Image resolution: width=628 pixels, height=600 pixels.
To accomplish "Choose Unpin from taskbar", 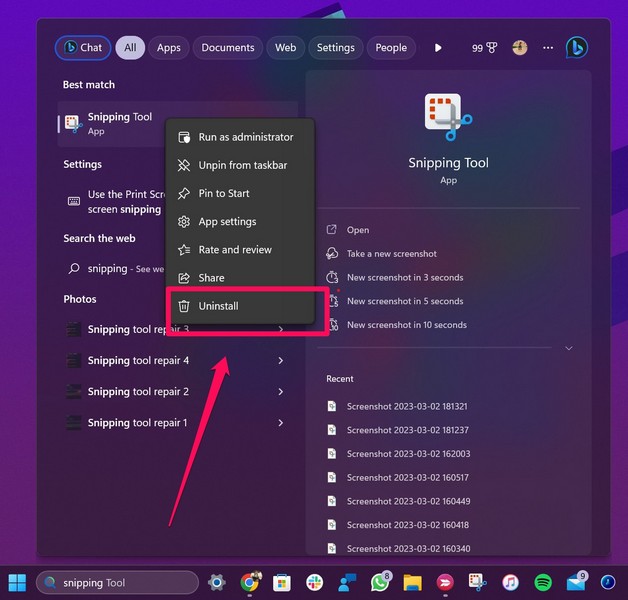I will (242, 165).
